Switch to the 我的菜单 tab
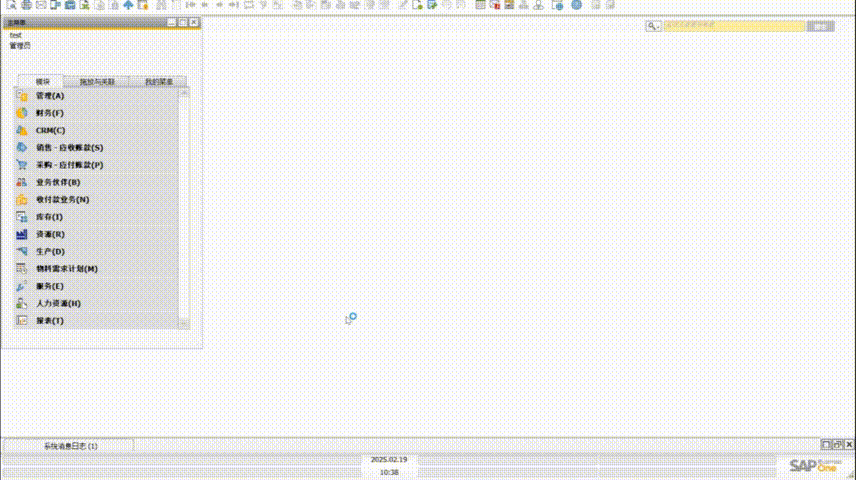 click(x=158, y=81)
